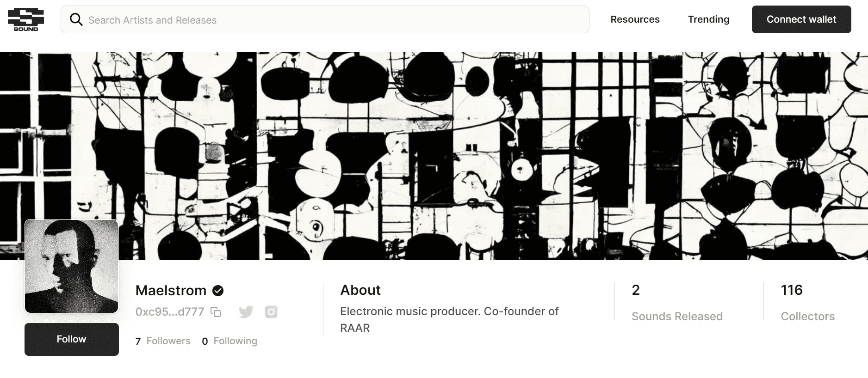Click the truncated wallet address text
868x378 pixels.
(170, 312)
